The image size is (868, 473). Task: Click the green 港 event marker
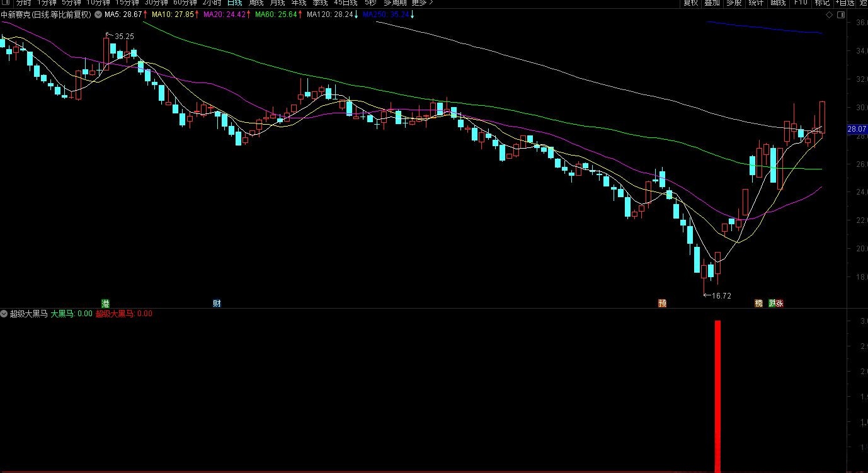pos(106,303)
